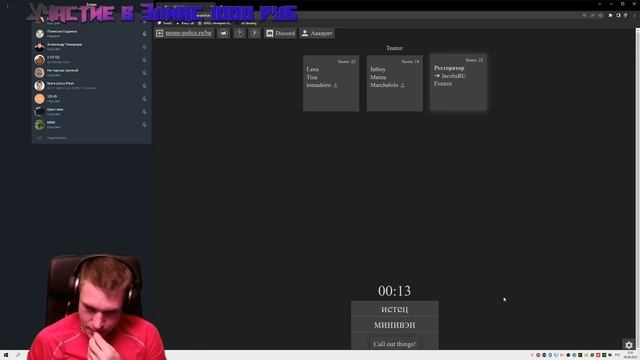
Task: Click player 'Fontrot' in third team
Action: pos(443,83)
